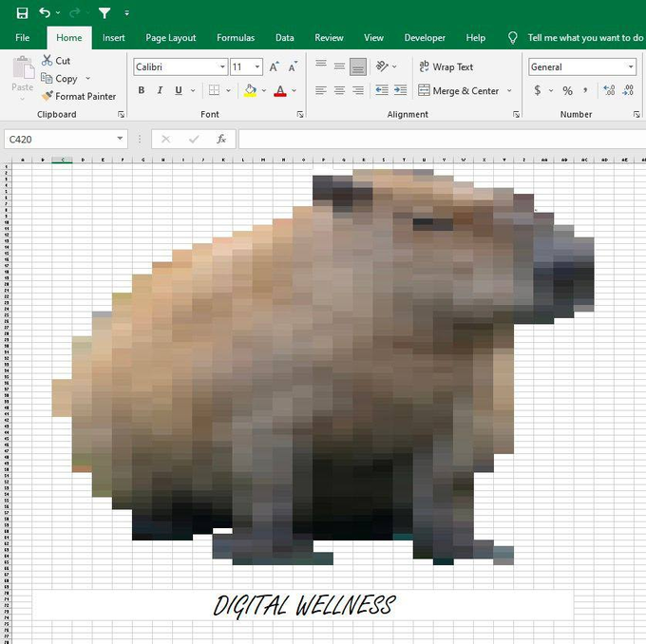Click the Filter funnel icon in quick access toolbar
Viewport: 646px width, 644px height.
[104, 13]
